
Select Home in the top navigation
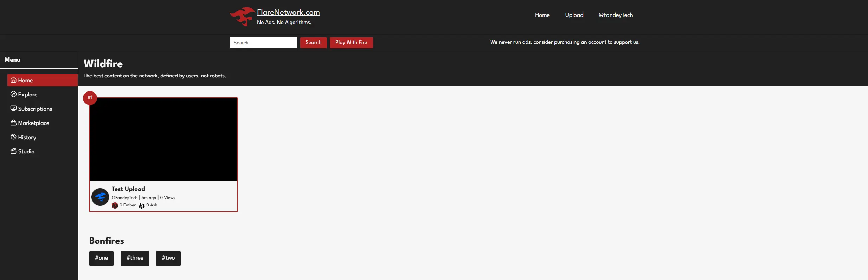pos(542,15)
